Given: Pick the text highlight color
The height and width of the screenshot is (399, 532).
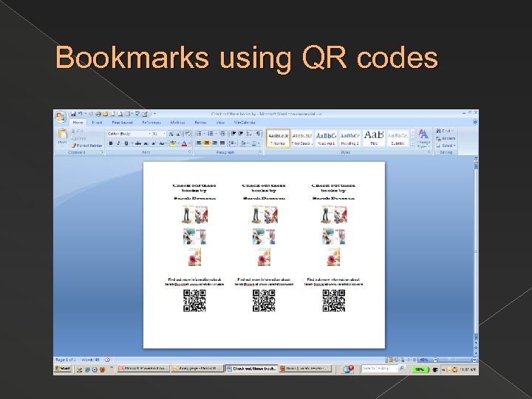Looking at the screenshot, I should click(172, 143).
